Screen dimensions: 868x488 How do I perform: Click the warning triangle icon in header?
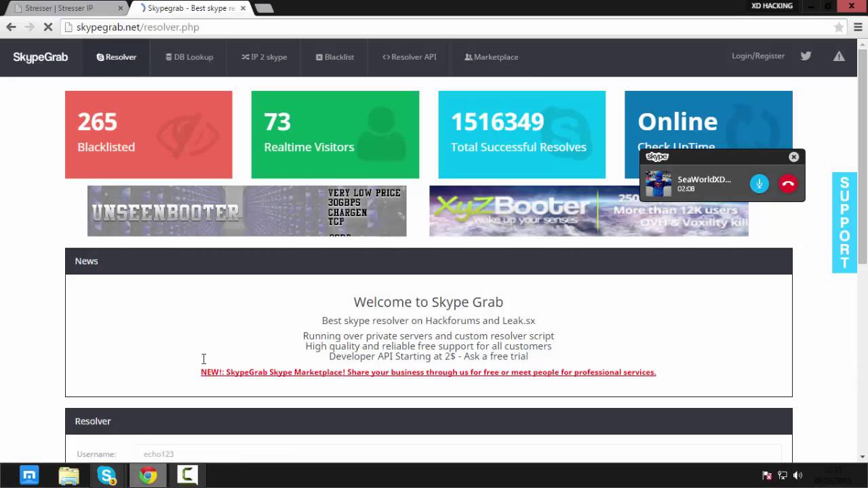839,56
